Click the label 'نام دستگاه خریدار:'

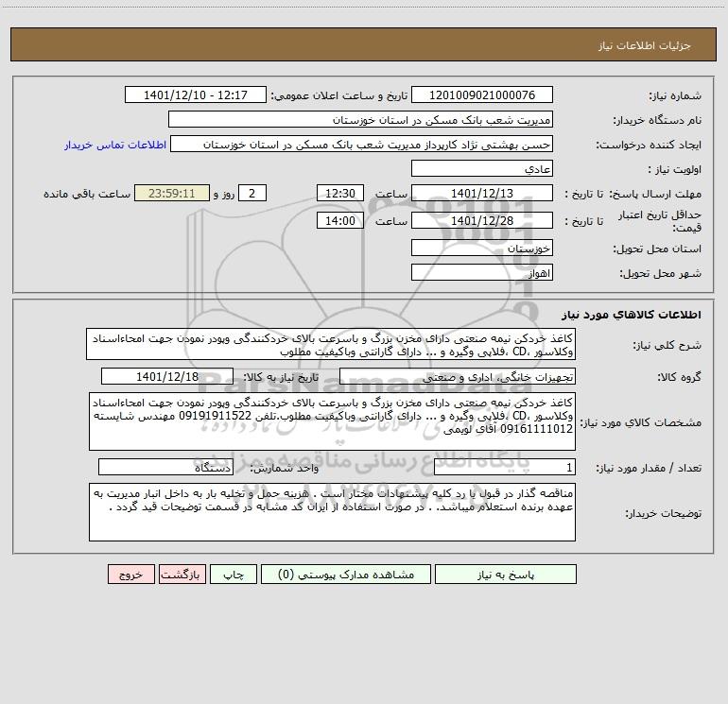coord(657,121)
